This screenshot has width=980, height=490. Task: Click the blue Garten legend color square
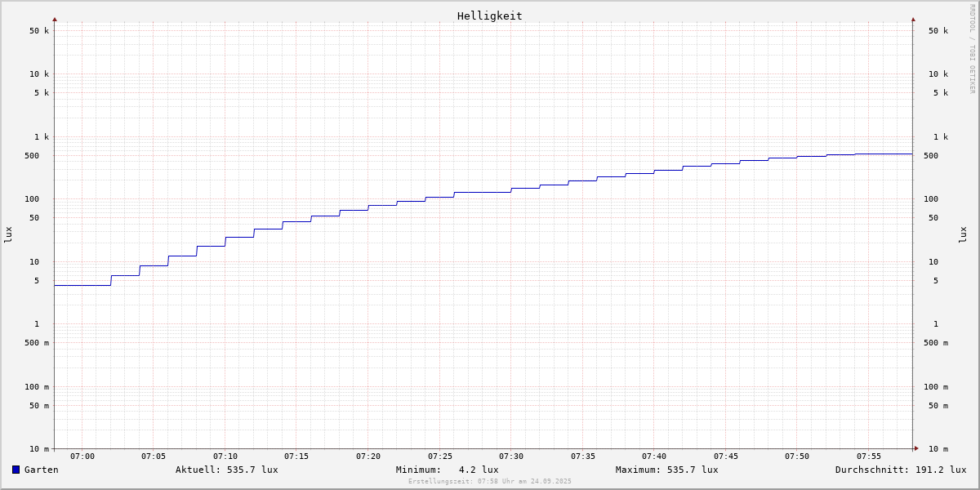point(16,470)
